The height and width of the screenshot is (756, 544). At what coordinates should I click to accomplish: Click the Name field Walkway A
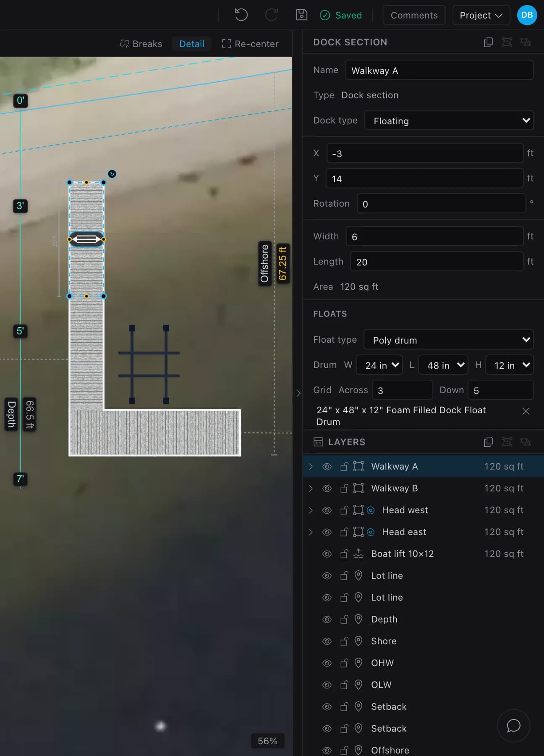[439, 70]
